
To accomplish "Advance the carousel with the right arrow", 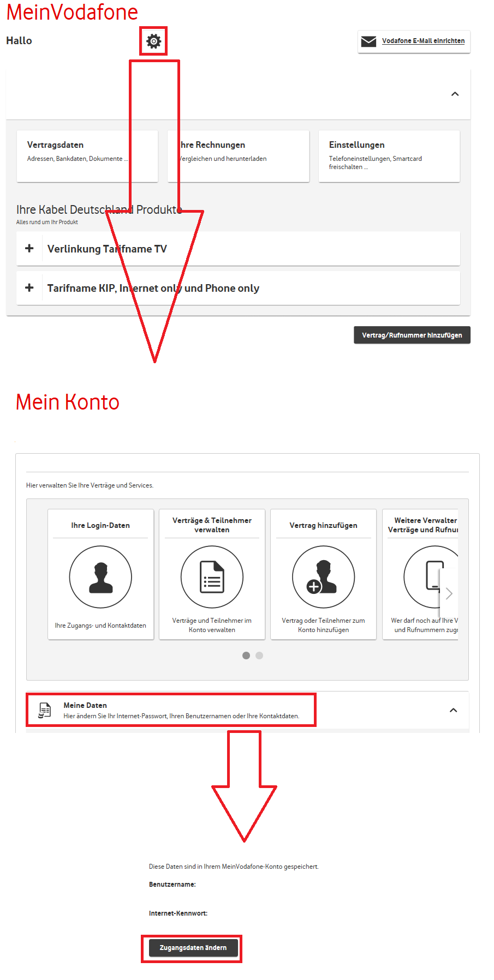I will coord(449,593).
